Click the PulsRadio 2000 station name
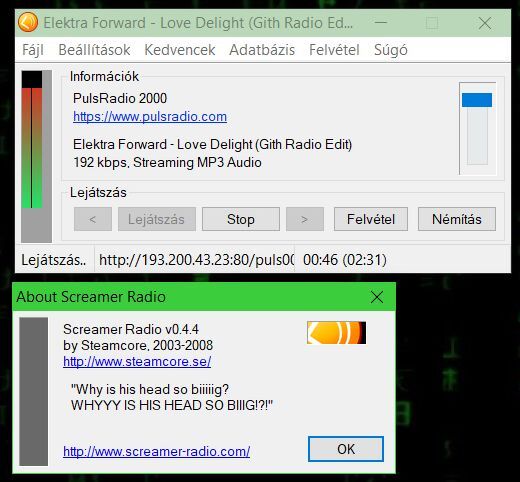Screen dimensions: 520x482 click(120, 98)
